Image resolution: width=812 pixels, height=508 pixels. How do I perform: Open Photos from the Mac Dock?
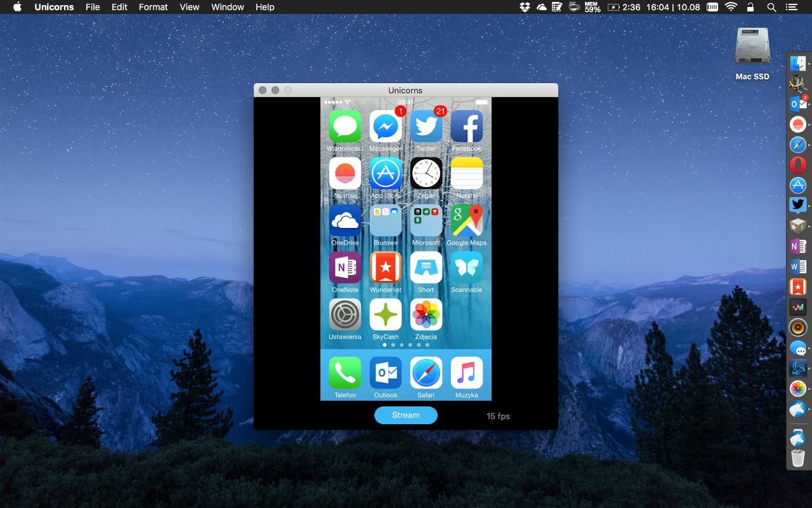pos(797,388)
